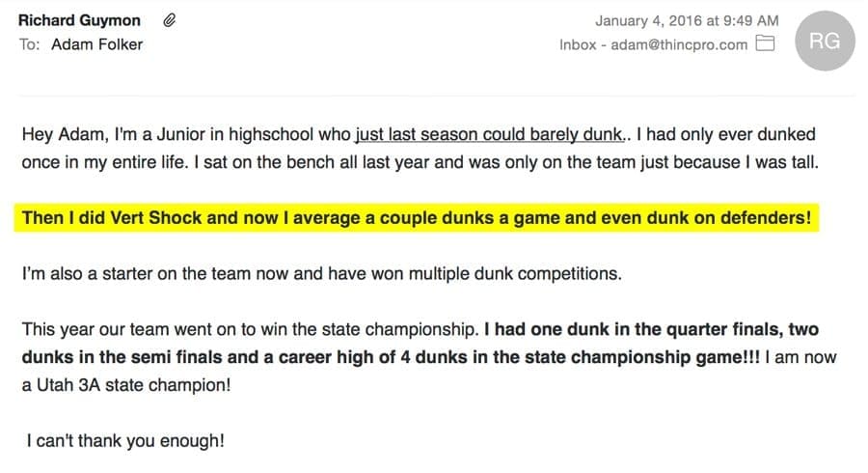Click the "To:" field label
The width and height of the screenshot is (868, 473).
pos(29,44)
